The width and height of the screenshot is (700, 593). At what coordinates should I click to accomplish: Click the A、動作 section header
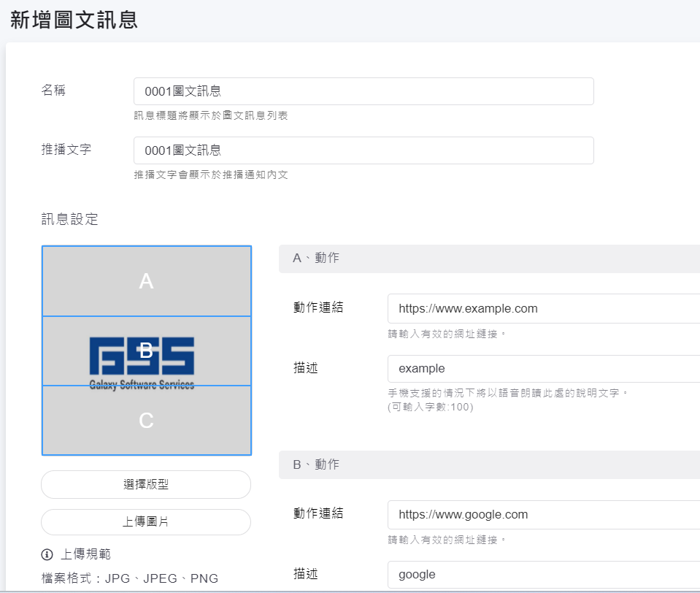489,259
